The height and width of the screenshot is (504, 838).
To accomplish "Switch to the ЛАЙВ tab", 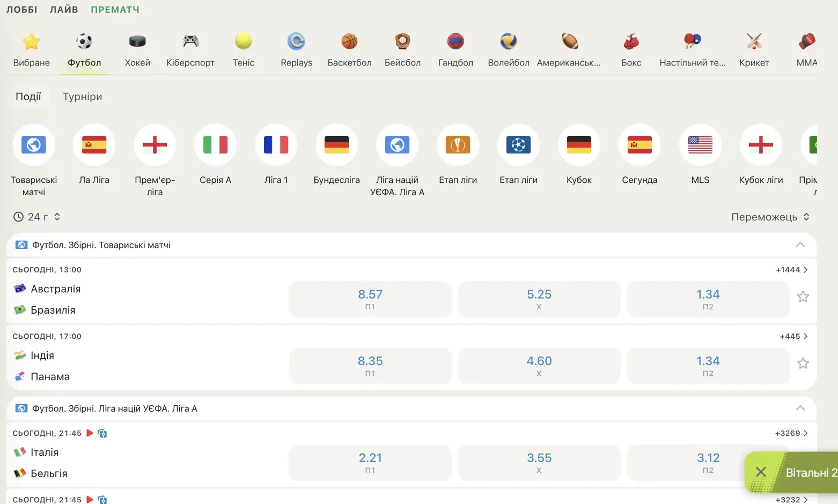I will point(64,10).
